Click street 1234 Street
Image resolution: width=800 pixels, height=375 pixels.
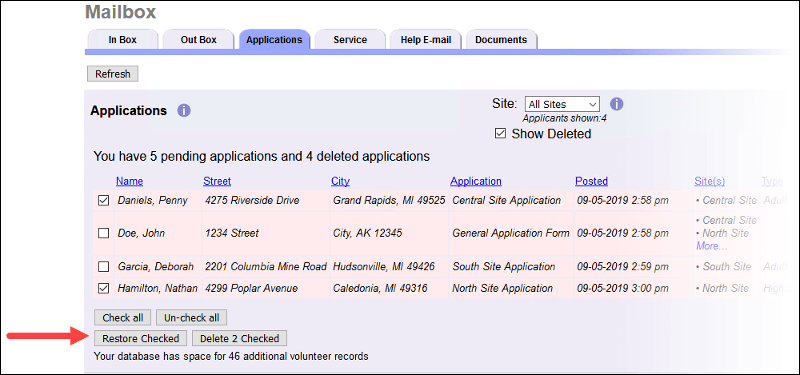coord(232,234)
